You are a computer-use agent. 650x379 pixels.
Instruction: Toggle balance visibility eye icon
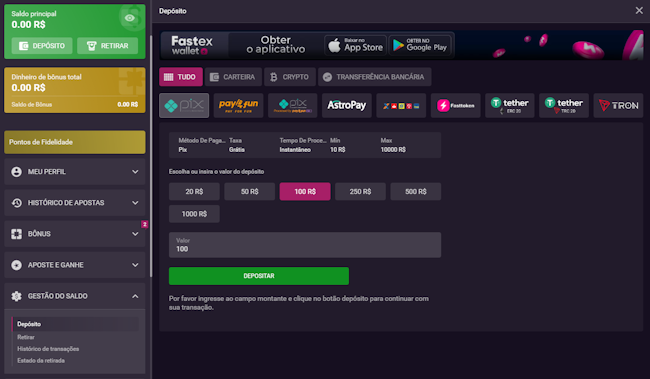[x=129, y=18]
